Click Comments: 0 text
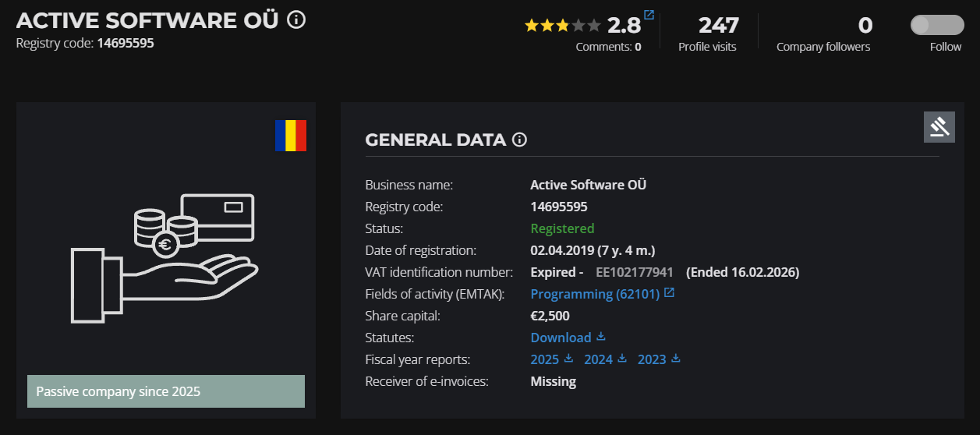 (x=608, y=47)
